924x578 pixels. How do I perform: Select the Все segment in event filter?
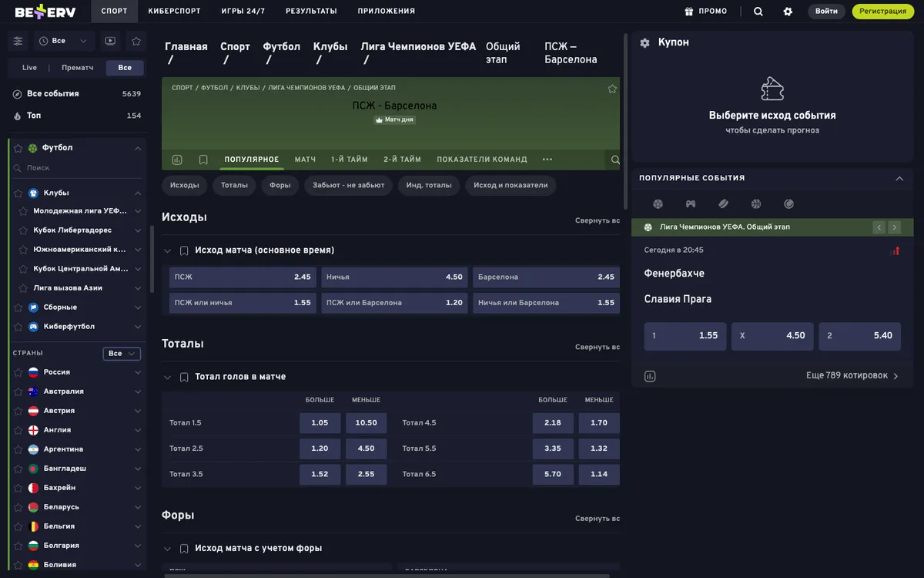pyautogui.click(x=125, y=68)
